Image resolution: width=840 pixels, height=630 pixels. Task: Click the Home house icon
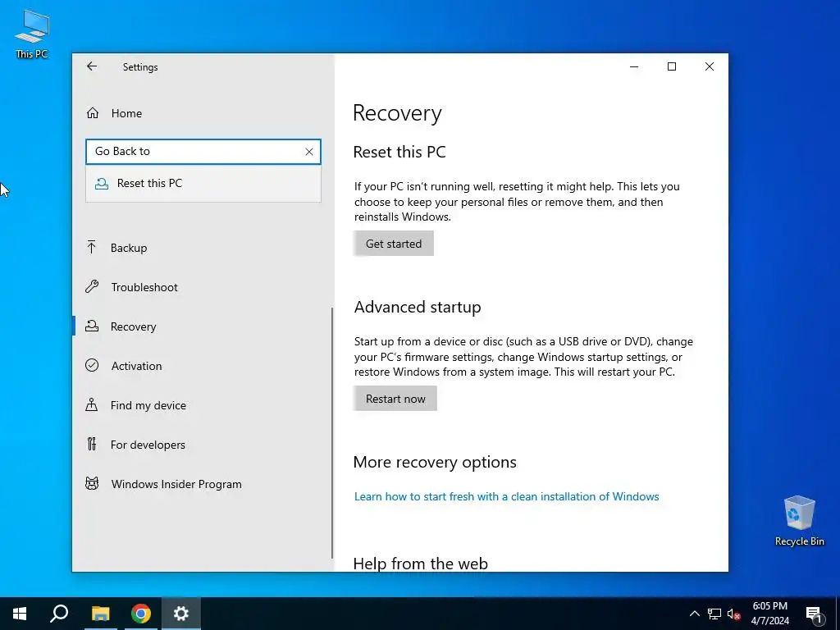point(93,113)
